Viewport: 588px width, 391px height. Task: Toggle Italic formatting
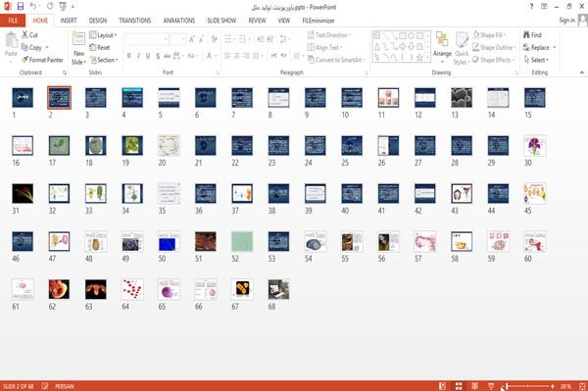tap(138, 56)
